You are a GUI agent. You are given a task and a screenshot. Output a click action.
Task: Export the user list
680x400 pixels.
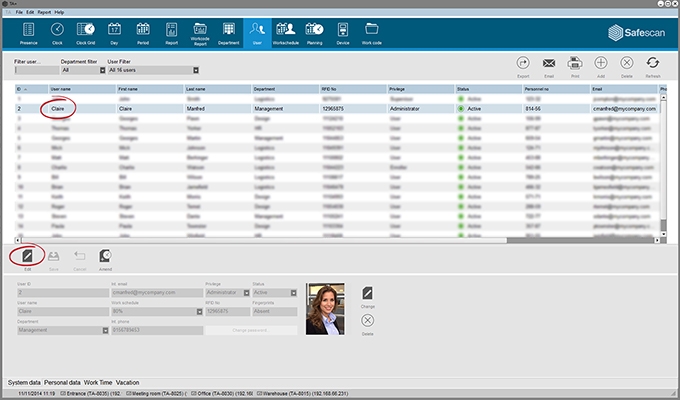tap(523, 65)
